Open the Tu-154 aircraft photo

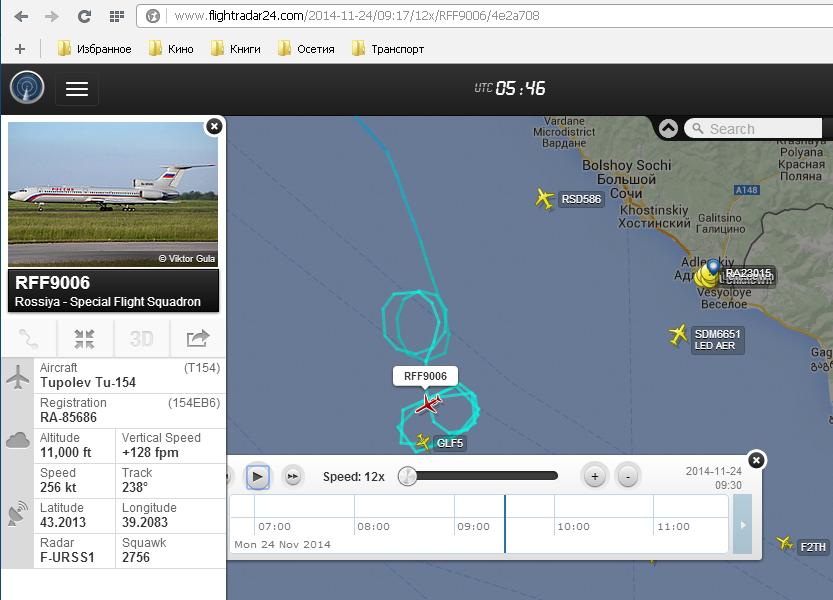coord(113,194)
